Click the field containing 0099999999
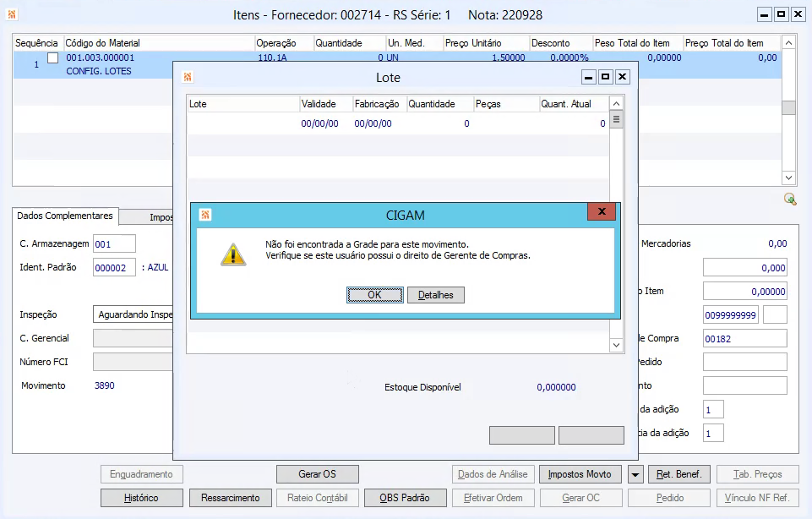812x519 pixels. point(731,315)
